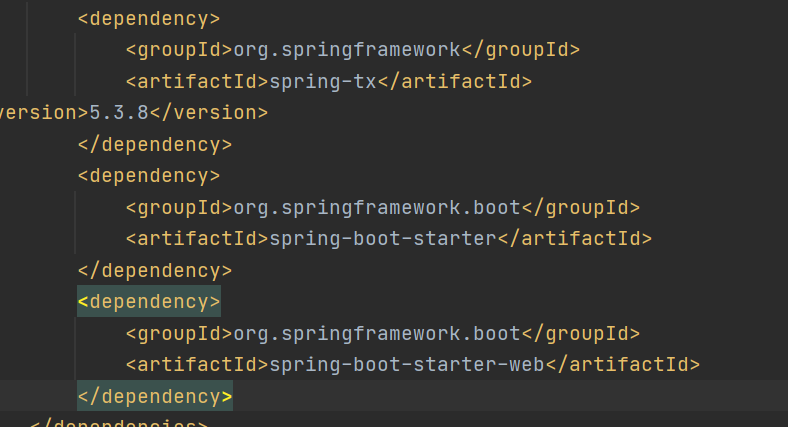Click the spring-boot-starter-web artifactId value
The width and height of the screenshot is (788, 427).
[407, 365]
